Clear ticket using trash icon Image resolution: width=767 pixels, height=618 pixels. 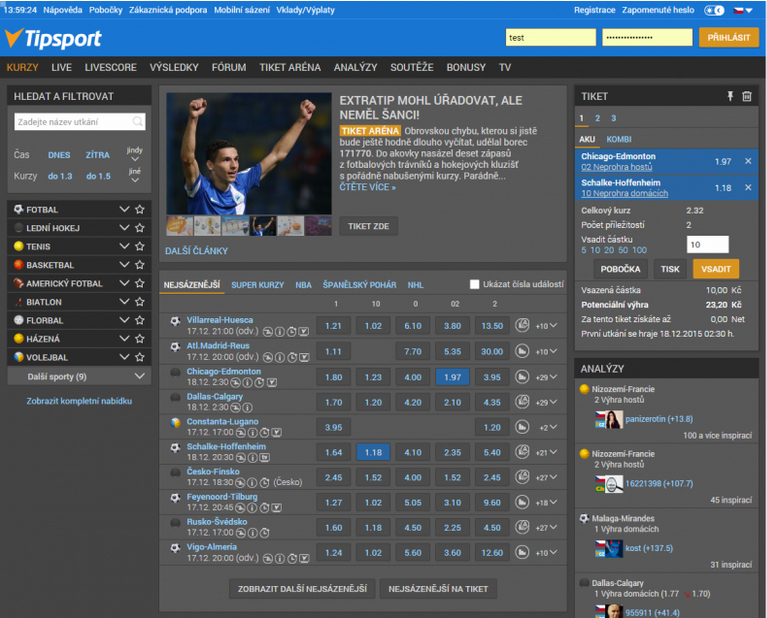tap(746, 96)
